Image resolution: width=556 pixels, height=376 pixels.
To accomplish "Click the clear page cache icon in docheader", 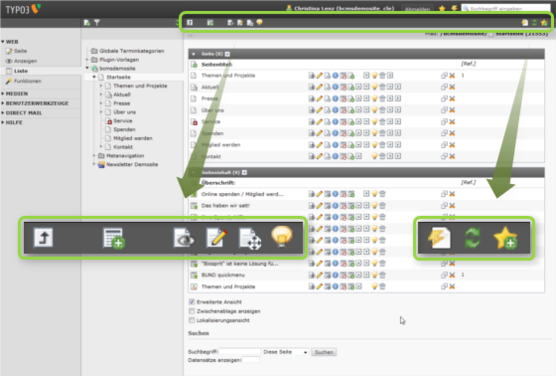I will [525, 23].
